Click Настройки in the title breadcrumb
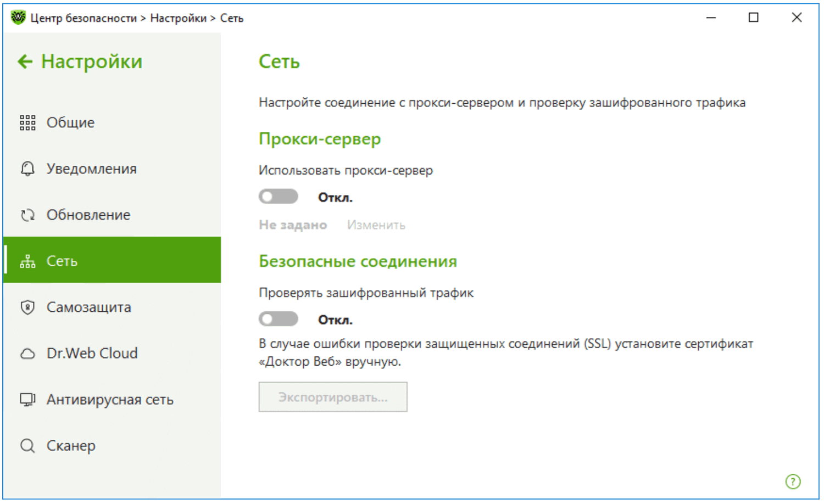824x504 pixels. coord(179,18)
